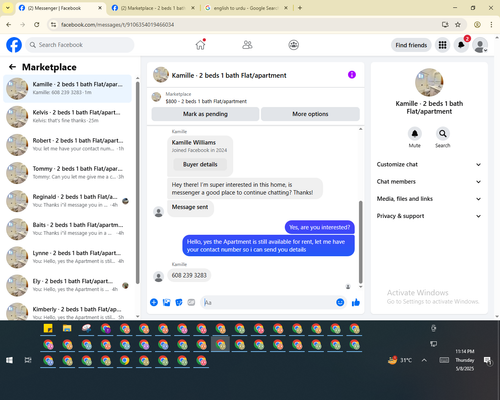Switch to the Marketplace 2 beds tab

(x=153, y=8)
